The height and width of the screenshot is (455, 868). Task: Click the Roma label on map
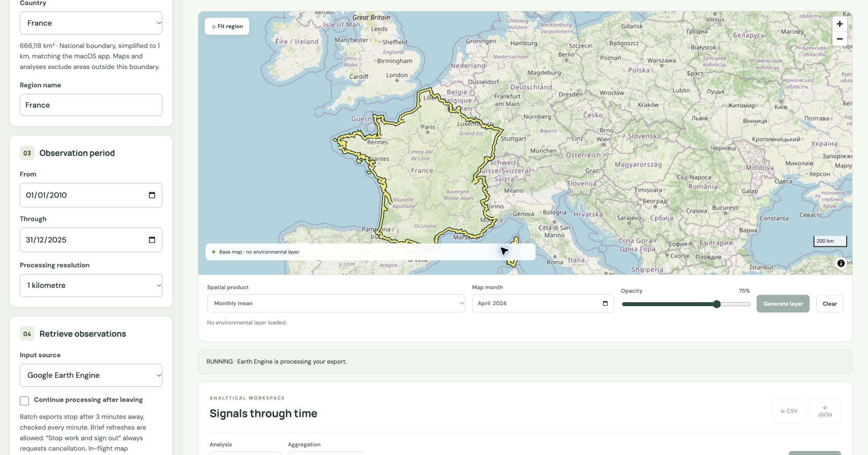tap(555, 262)
